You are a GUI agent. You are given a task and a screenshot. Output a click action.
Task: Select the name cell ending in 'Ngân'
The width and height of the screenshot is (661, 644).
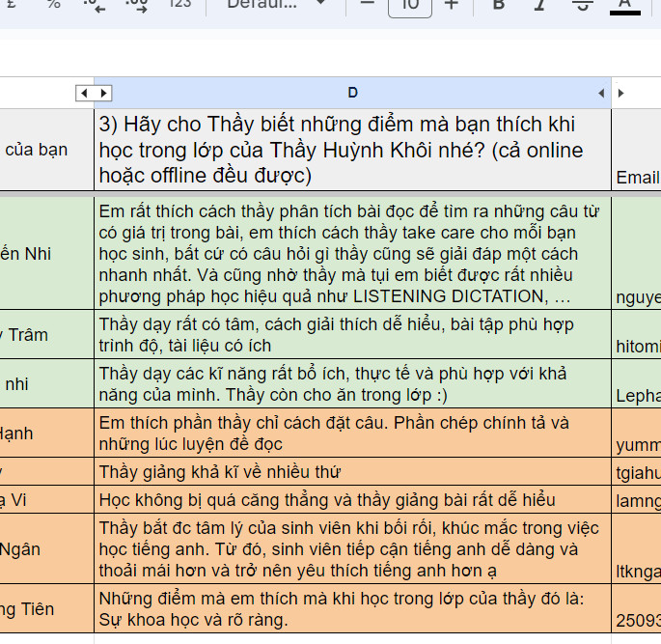[46, 548]
